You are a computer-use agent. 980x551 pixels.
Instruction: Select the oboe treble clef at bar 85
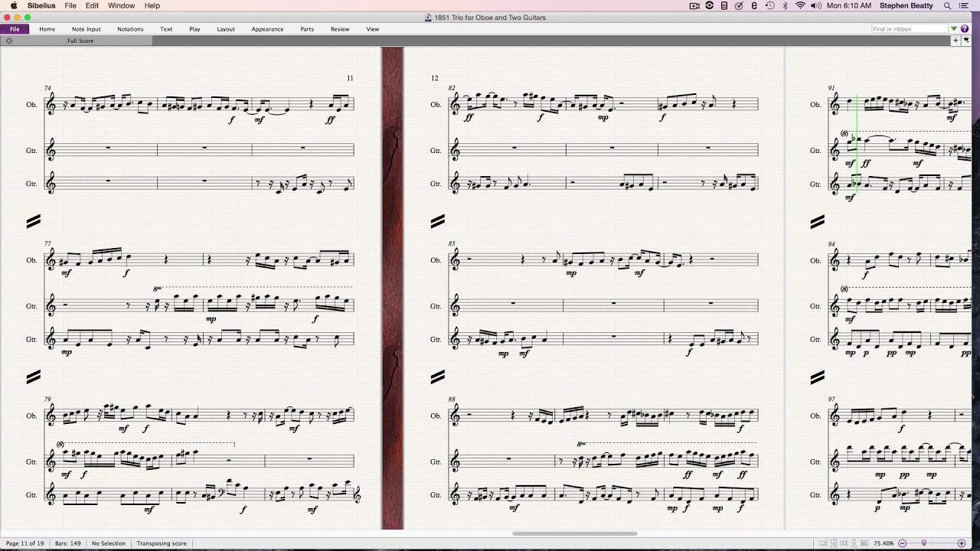point(456,260)
